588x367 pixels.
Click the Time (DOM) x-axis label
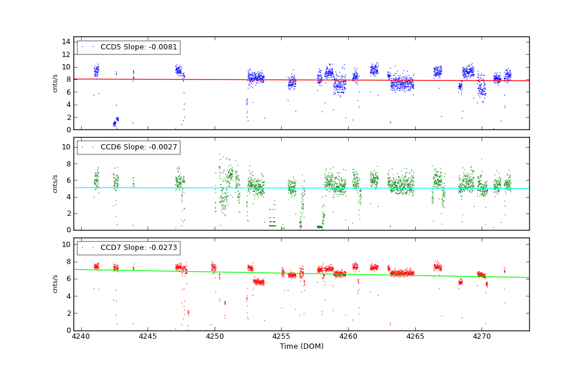(x=301, y=346)
